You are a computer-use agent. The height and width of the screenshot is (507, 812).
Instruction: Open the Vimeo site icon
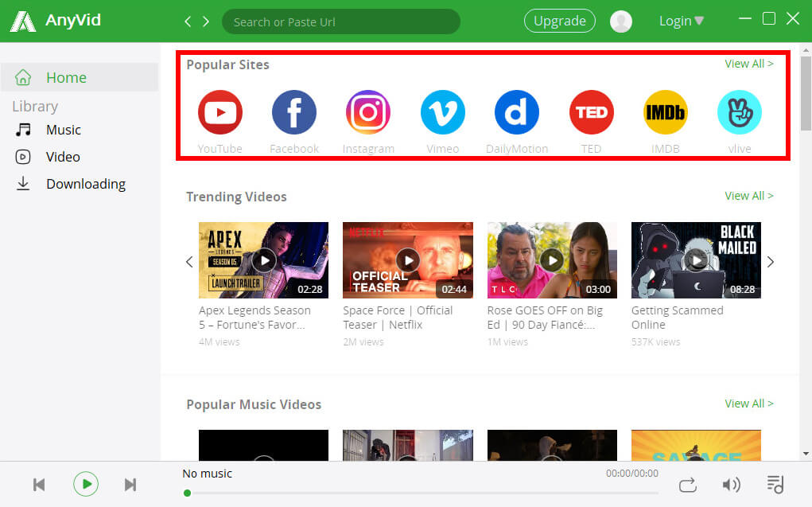pos(443,112)
